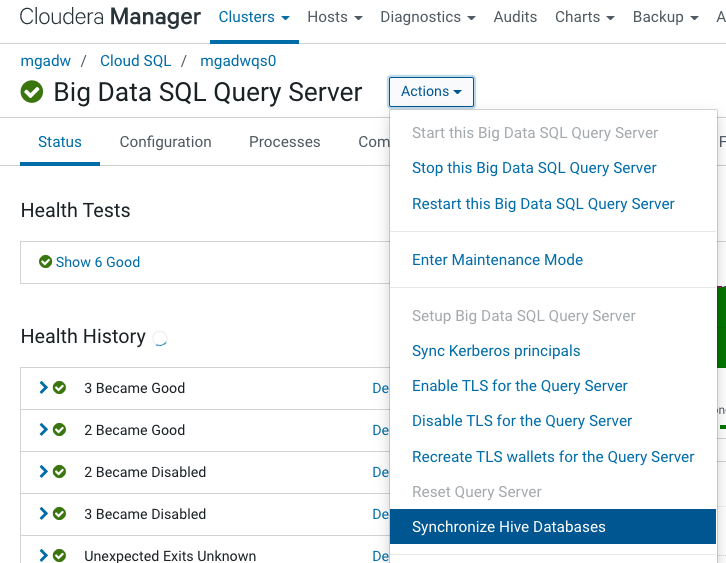Click disabled Reset Query Server item
The image size is (726, 563).
476,492
